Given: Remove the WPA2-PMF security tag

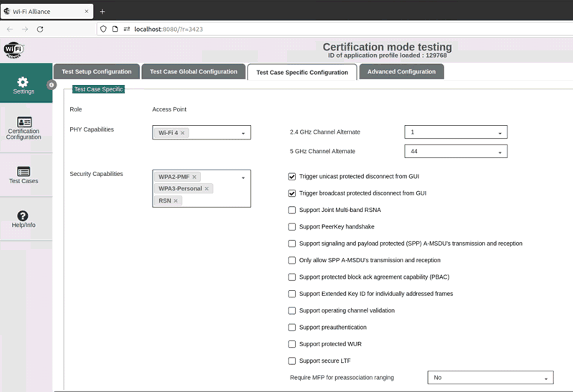Looking at the screenshot, I should [194, 177].
